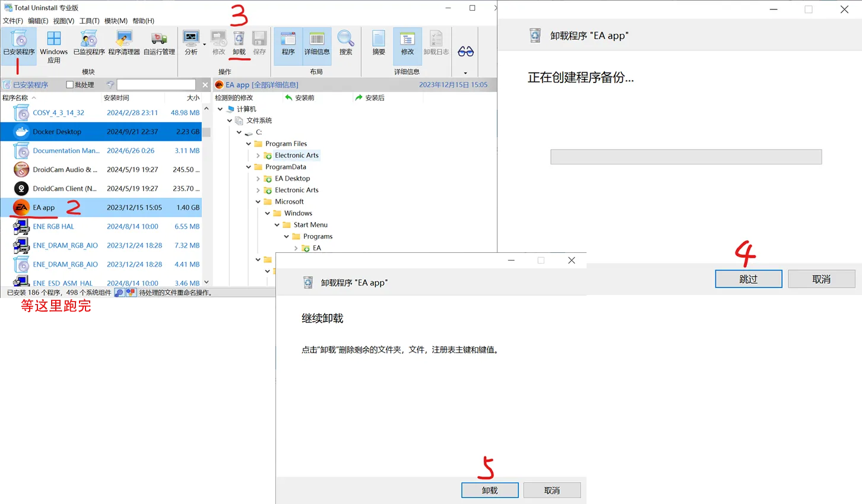The image size is (862, 504).
Task: Click the program list scrollbar thumb
Action: point(207,133)
